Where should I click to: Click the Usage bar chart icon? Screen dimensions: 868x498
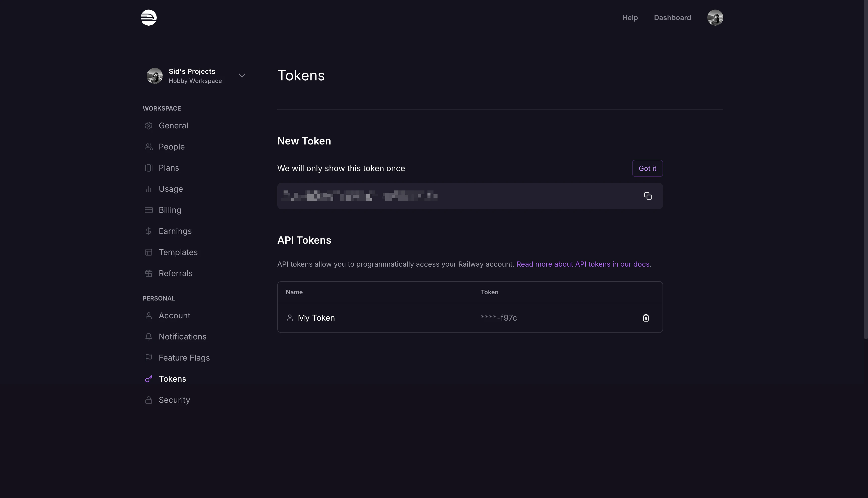(148, 189)
